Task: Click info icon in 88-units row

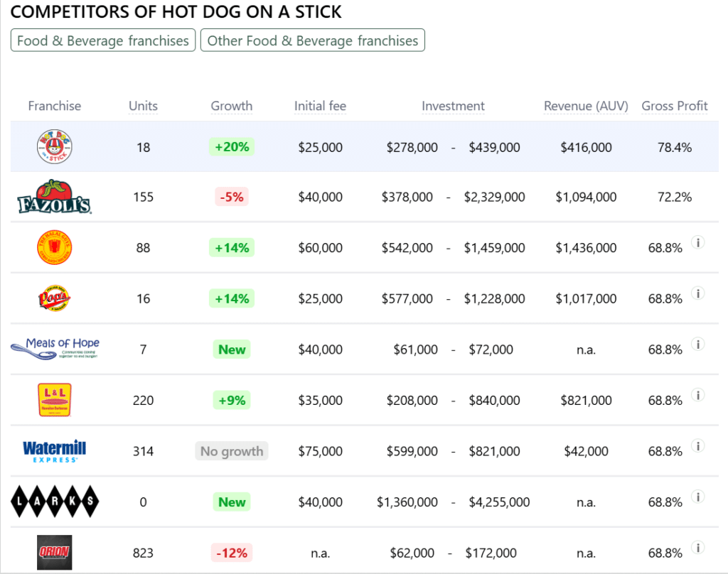Action: [x=698, y=242]
